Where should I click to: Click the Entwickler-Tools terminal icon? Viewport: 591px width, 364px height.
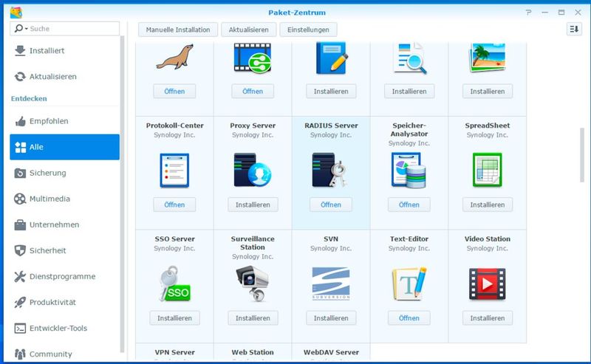[x=20, y=329]
